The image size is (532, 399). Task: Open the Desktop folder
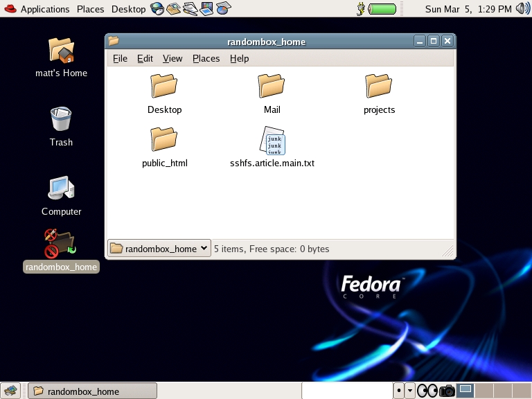coord(164,87)
